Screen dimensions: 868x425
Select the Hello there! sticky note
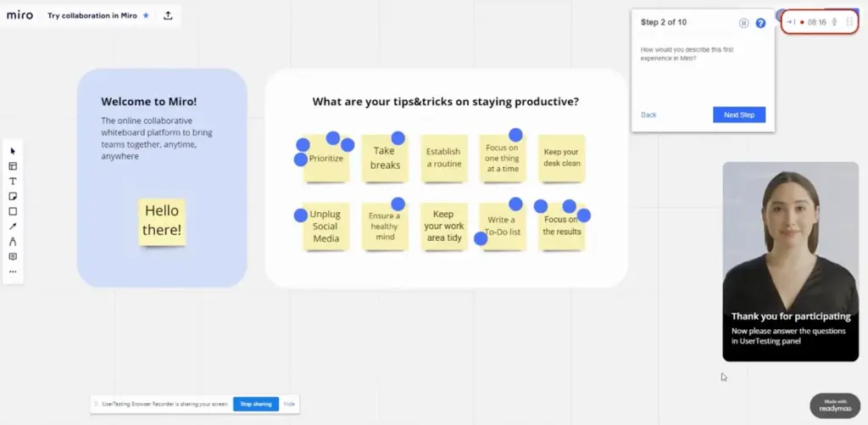tap(162, 222)
